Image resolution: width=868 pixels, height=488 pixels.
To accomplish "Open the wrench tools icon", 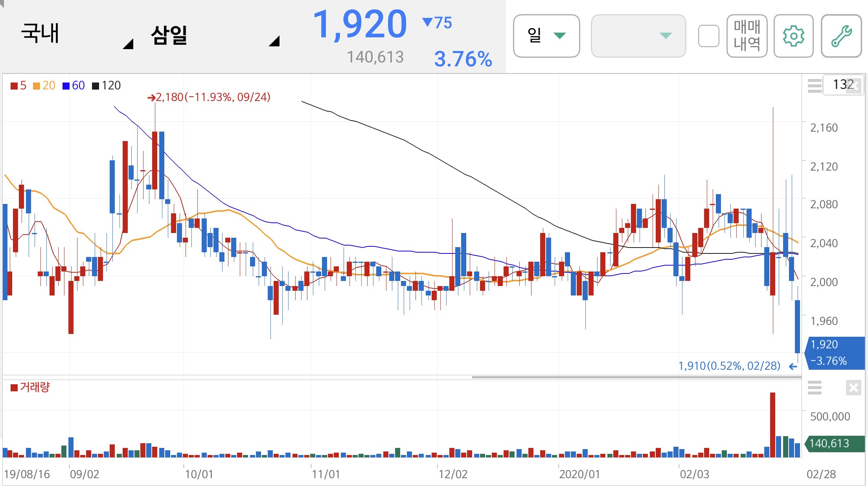I will tap(841, 36).
